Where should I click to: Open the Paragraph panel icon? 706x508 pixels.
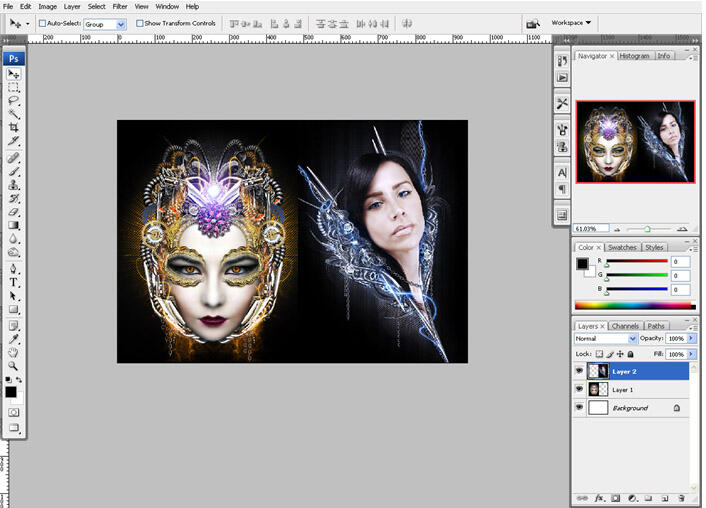tap(562, 189)
